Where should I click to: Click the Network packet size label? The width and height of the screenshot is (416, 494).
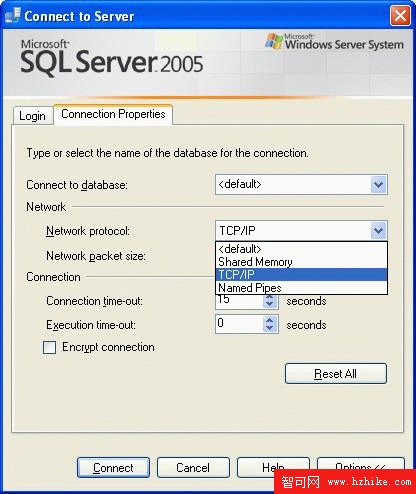pyautogui.click(x=96, y=256)
